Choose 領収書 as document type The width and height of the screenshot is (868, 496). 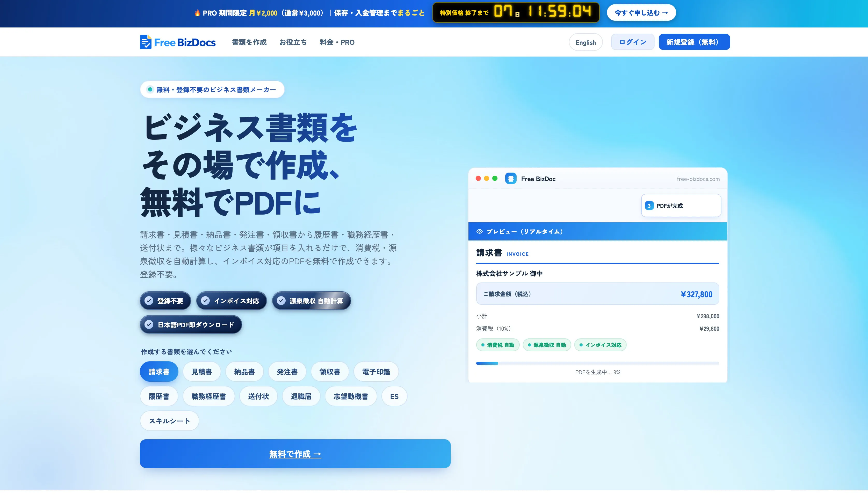pyautogui.click(x=330, y=372)
